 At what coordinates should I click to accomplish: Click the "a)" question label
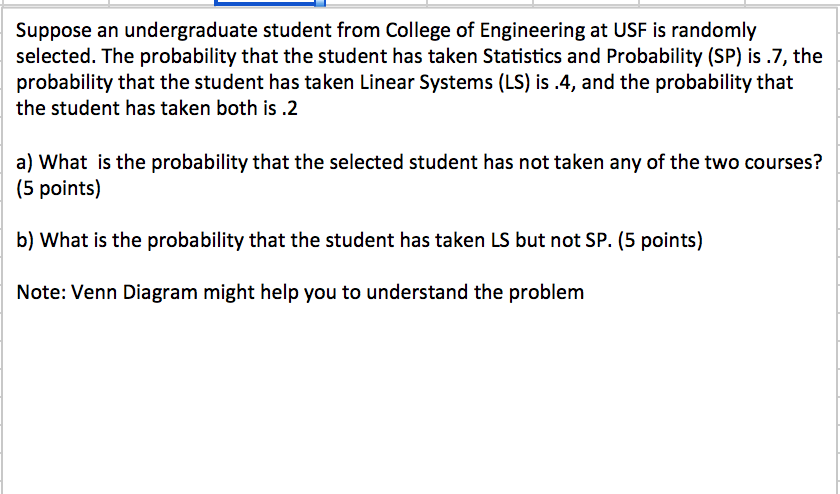click(27, 163)
